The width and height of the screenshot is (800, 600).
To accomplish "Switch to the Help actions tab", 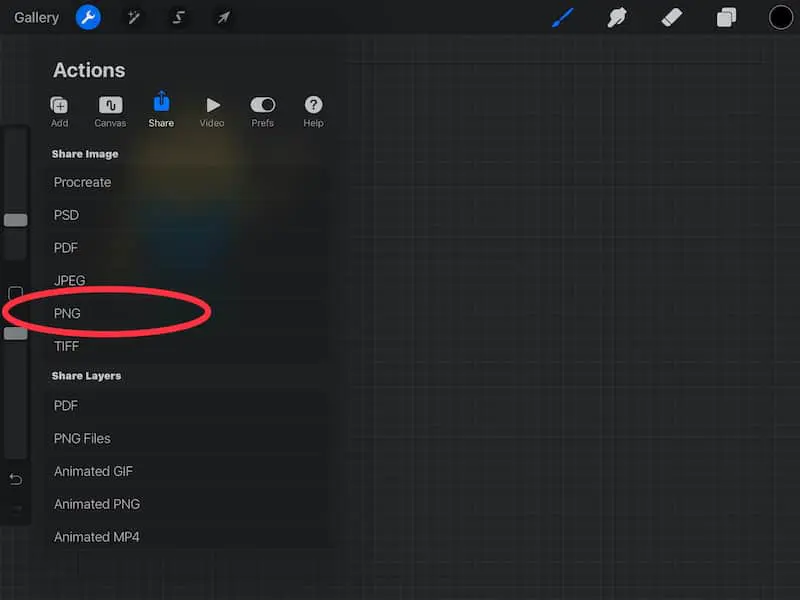I will pyautogui.click(x=313, y=111).
